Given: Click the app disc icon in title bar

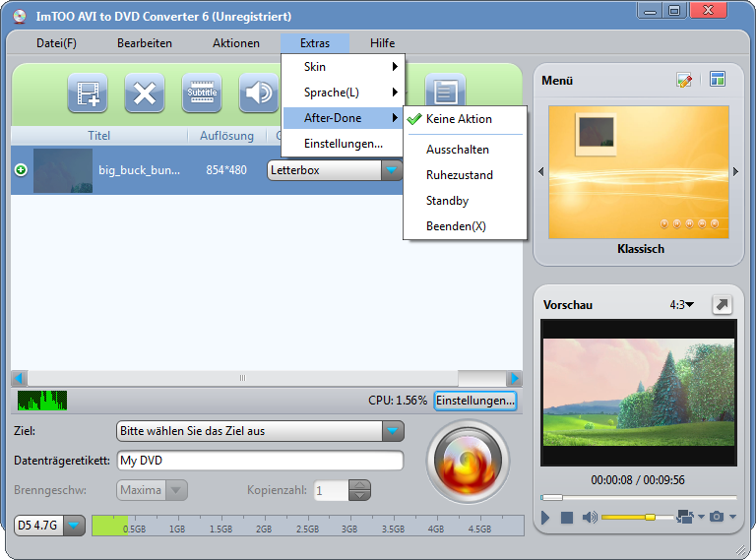Looking at the screenshot, I should pyautogui.click(x=20, y=17).
